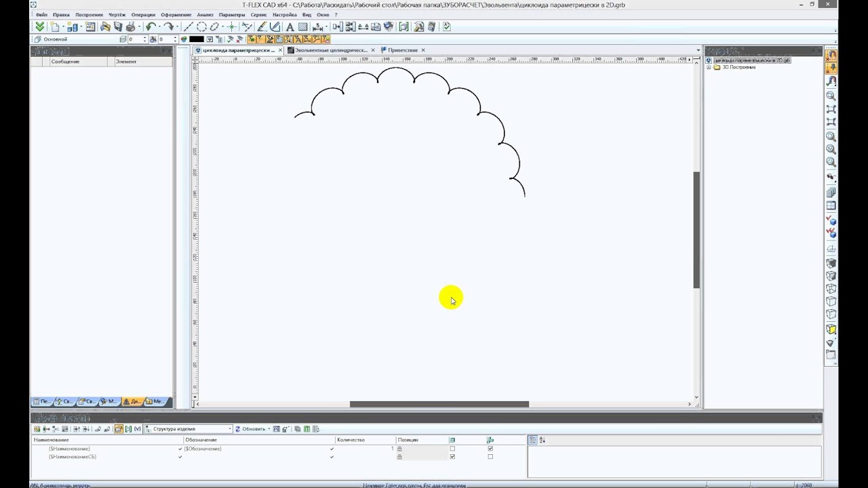
Task: Select the ellipse construction tool
Action: [214, 26]
